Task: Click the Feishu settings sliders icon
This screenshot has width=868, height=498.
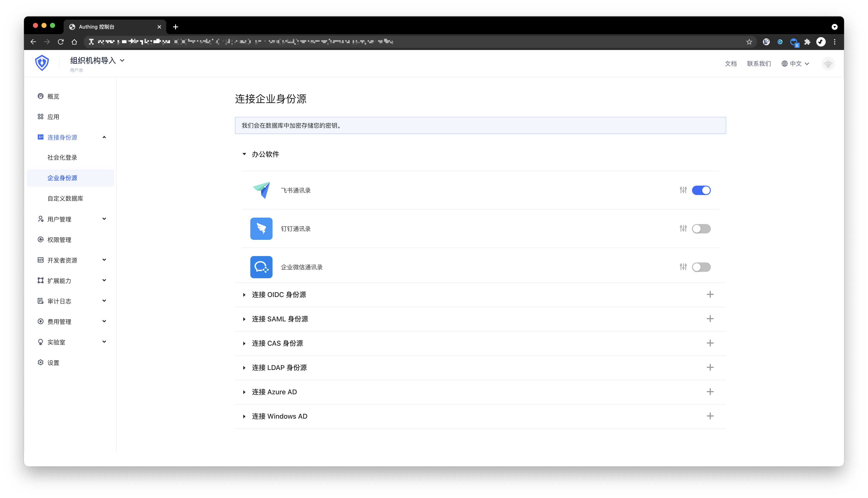Action: pos(683,190)
